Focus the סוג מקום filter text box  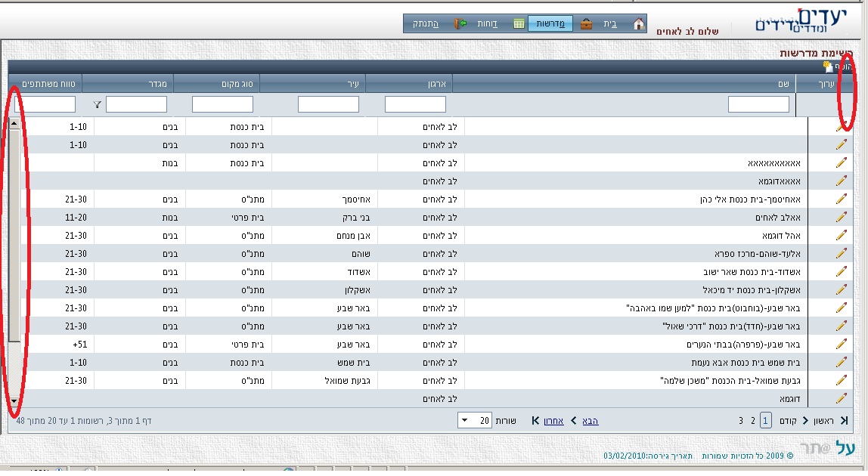(222, 104)
